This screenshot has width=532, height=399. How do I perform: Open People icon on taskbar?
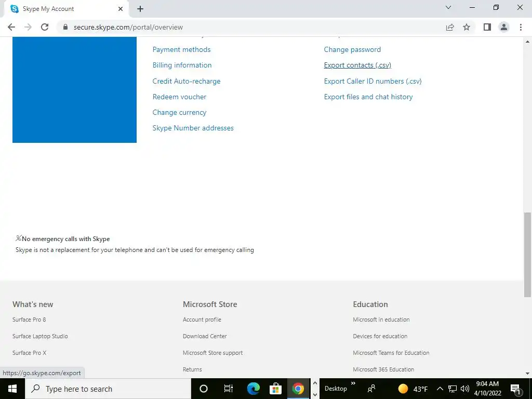pyautogui.click(x=371, y=389)
